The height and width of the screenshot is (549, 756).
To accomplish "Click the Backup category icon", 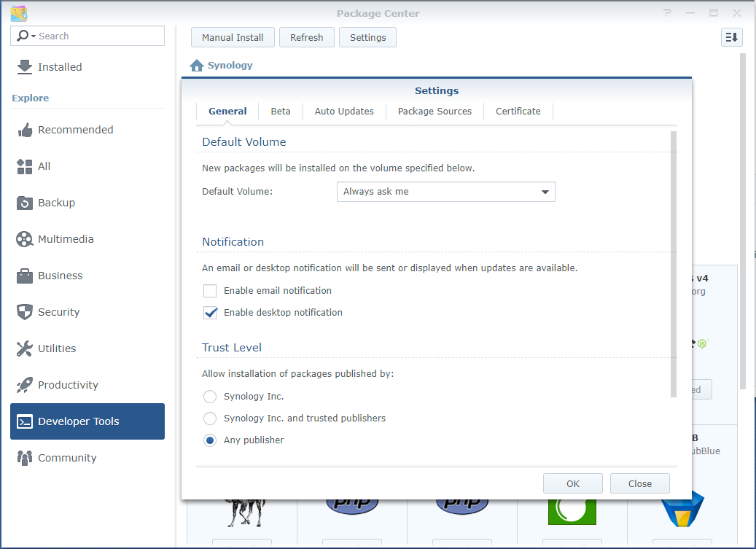I will coord(25,203).
